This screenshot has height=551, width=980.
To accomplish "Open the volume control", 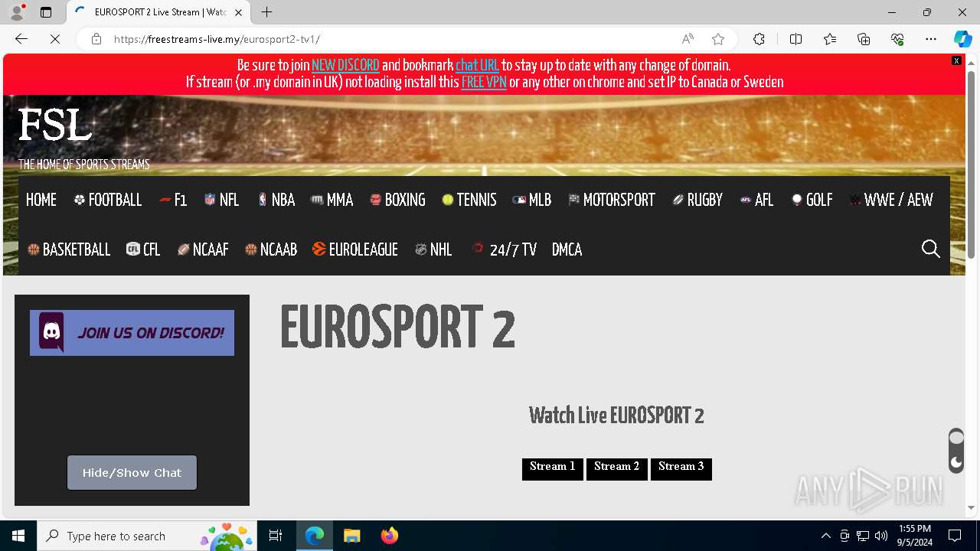I will tap(881, 536).
